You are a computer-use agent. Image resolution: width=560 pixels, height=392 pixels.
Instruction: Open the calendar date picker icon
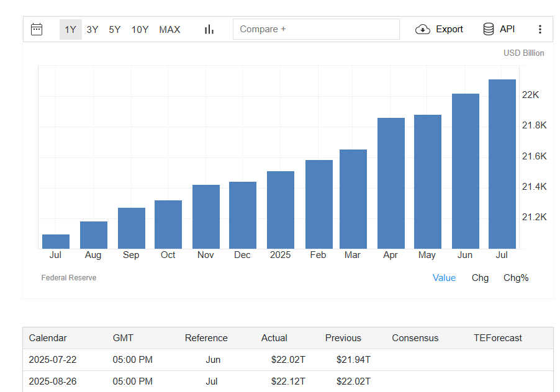tap(37, 29)
